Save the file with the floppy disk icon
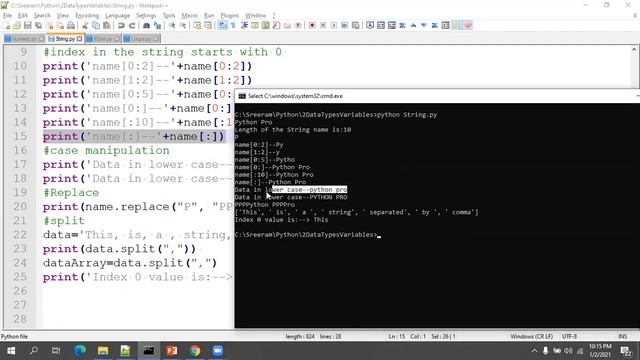 [28, 25]
